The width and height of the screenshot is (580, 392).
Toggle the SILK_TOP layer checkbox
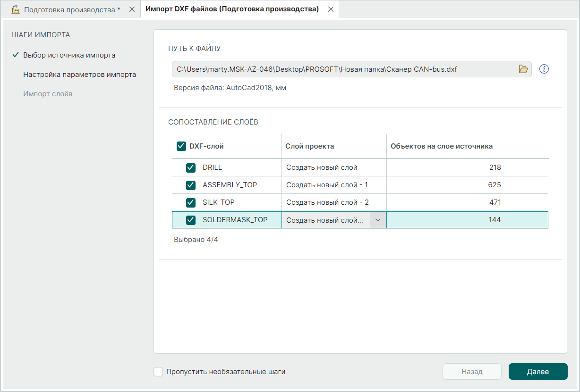coord(191,202)
